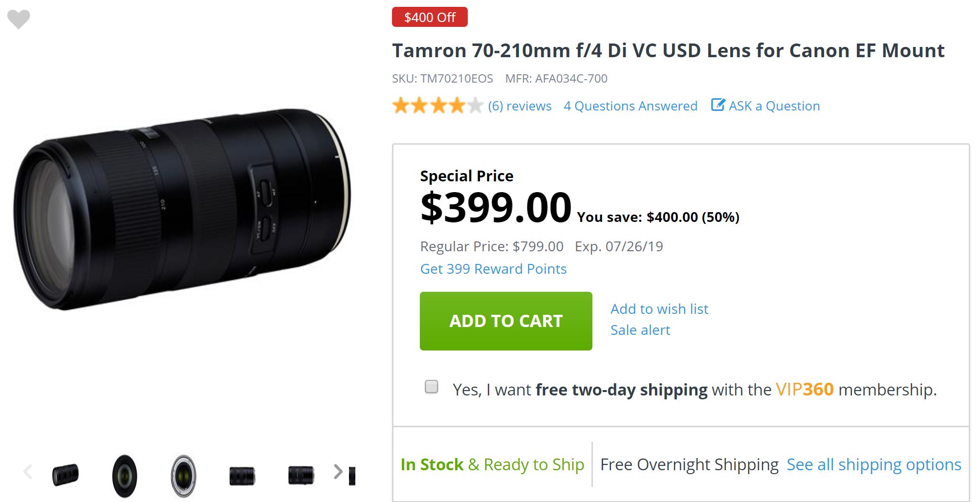Click the star rating icons
Viewport: 980px width, 502px height.
[437, 106]
